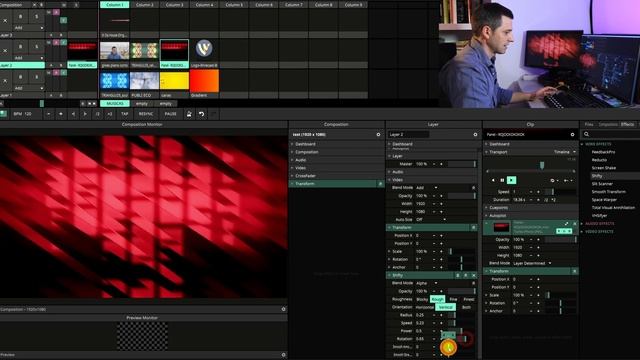Open Layer 3 blend mode Add dropdown
Viewport: 640px width, 360px height.
(29, 28)
